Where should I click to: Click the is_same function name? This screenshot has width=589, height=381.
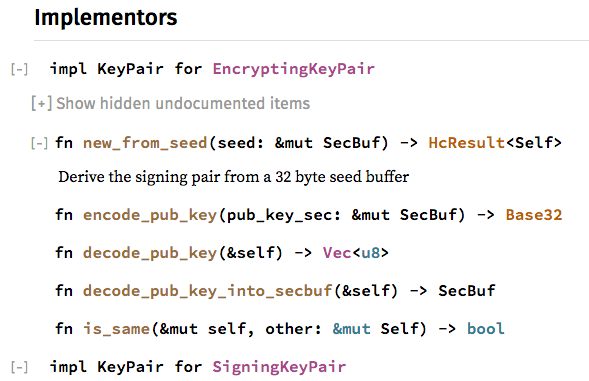[116, 329]
